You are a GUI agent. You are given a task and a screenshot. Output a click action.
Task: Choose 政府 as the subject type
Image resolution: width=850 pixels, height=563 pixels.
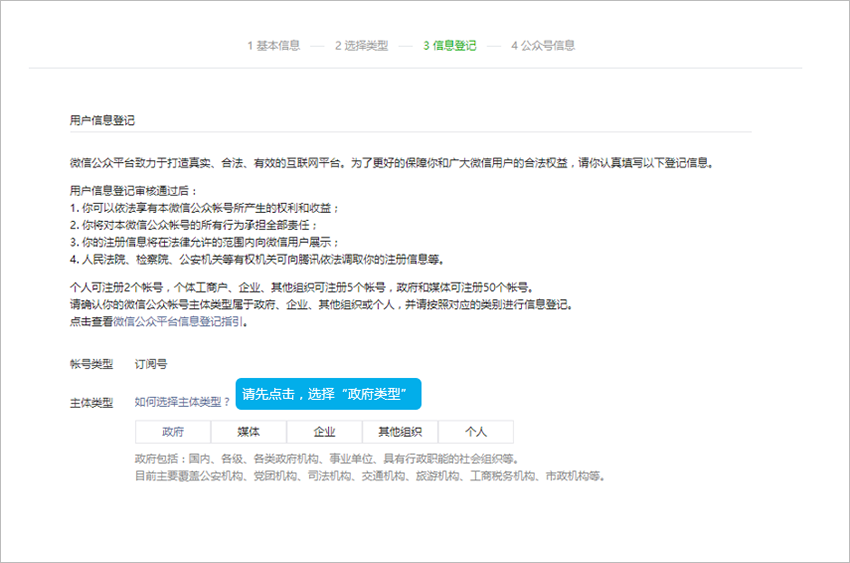(173, 432)
